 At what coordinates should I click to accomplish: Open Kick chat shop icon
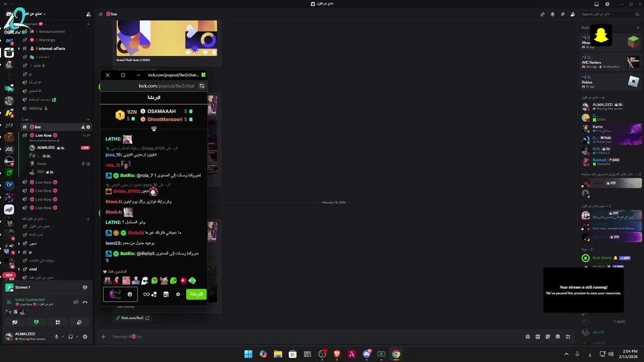(166, 294)
